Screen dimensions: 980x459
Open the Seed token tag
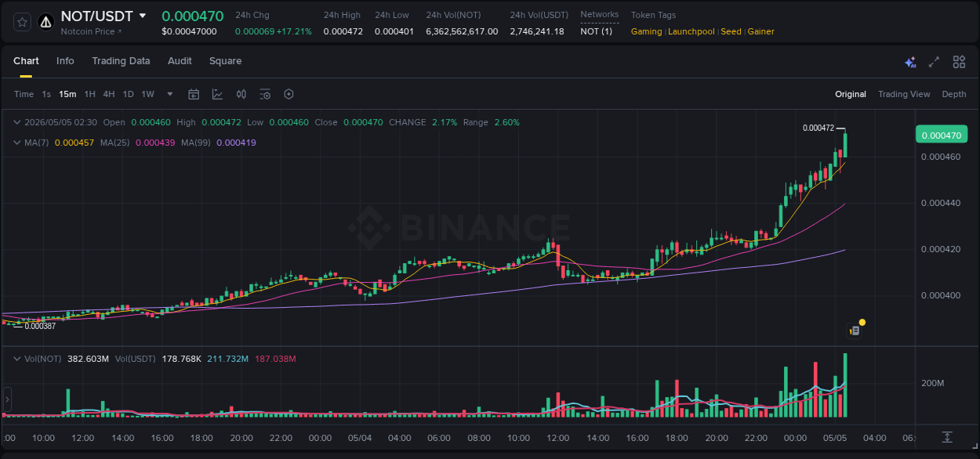(731, 31)
